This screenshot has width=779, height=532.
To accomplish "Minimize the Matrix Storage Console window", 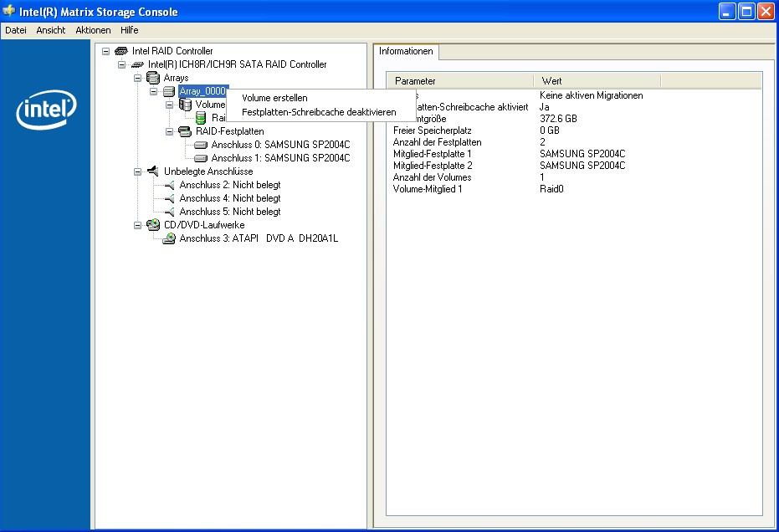I will (x=727, y=11).
